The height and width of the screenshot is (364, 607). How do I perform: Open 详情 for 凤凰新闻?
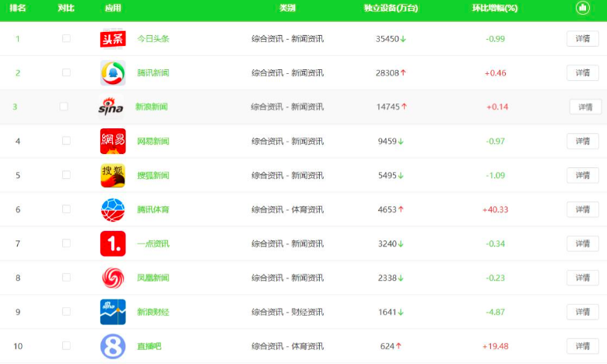click(583, 278)
